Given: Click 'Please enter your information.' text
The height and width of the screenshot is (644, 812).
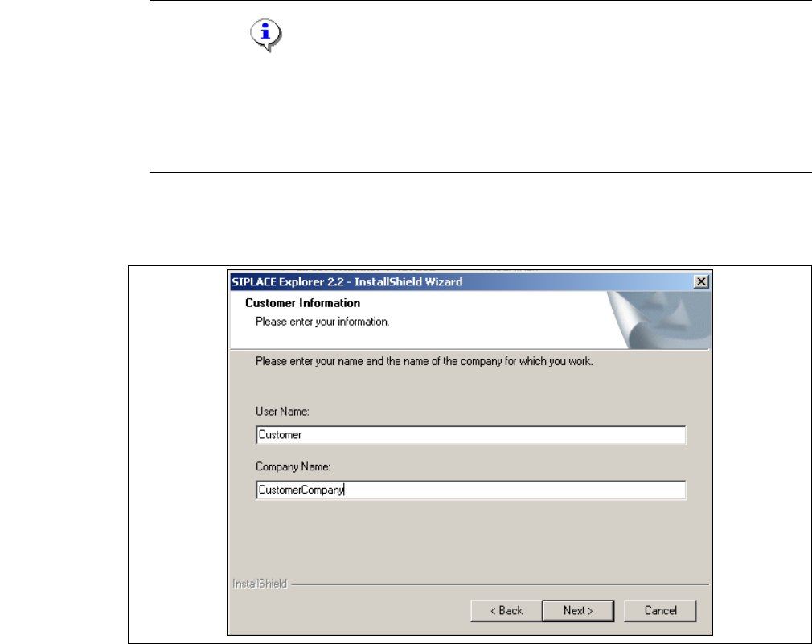Looking at the screenshot, I should pyautogui.click(x=322, y=322).
